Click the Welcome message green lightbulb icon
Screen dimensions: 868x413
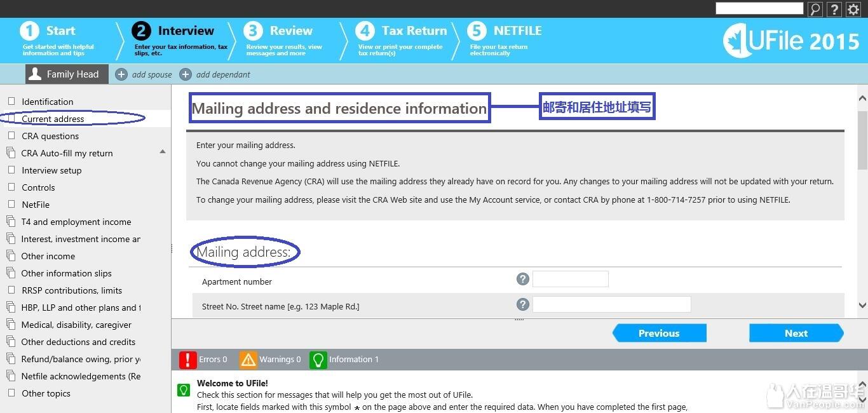click(183, 389)
